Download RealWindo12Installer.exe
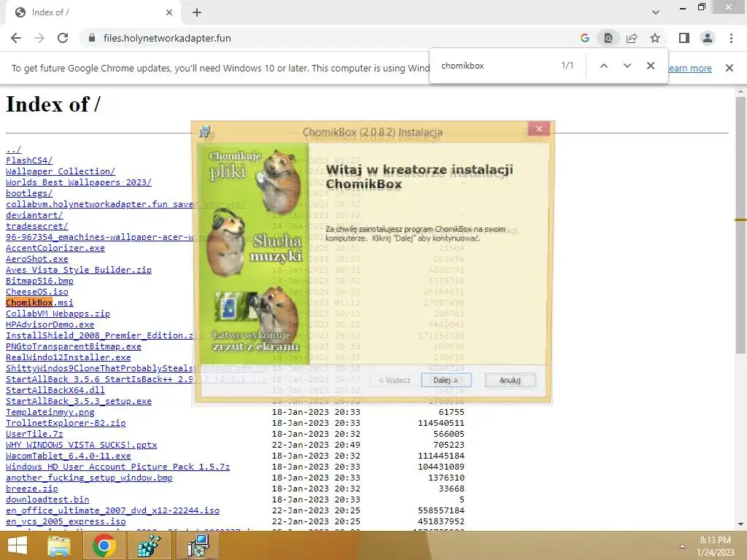The image size is (747, 560). pos(68,357)
